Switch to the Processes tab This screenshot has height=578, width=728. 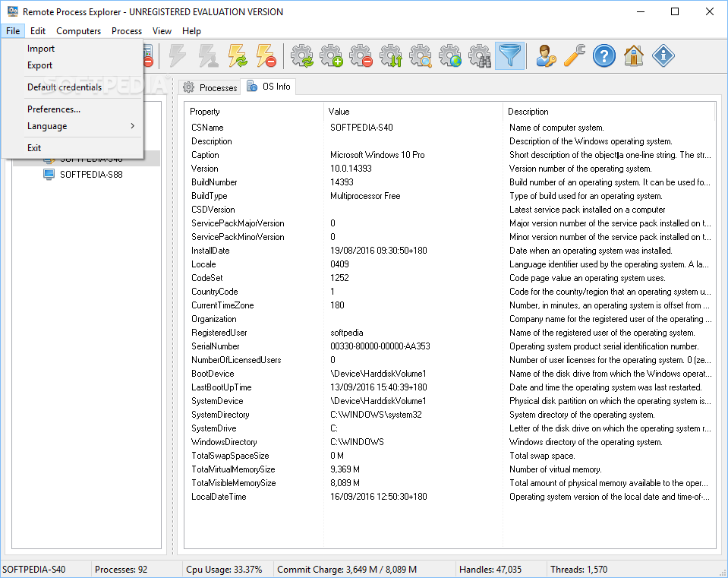[210, 87]
